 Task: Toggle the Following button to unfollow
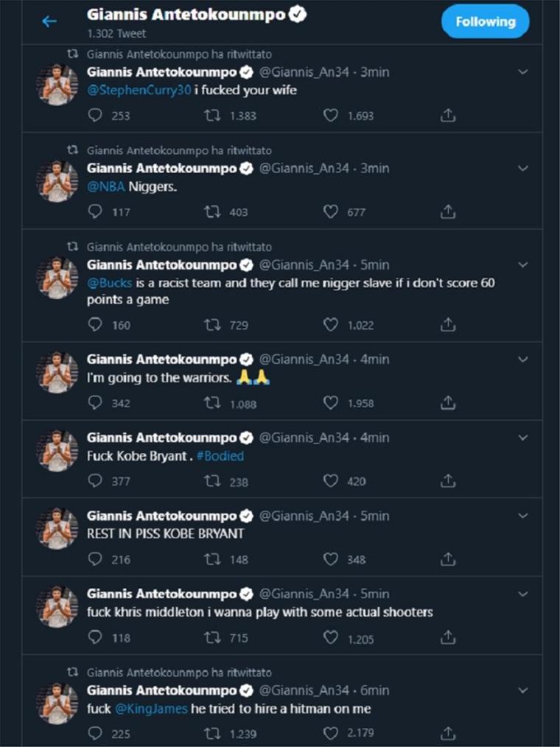[485, 21]
